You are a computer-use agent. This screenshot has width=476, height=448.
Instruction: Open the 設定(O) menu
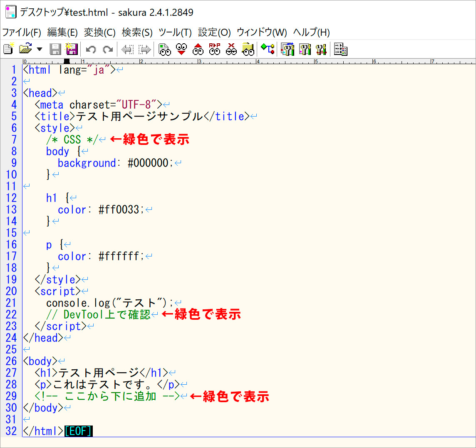click(214, 32)
